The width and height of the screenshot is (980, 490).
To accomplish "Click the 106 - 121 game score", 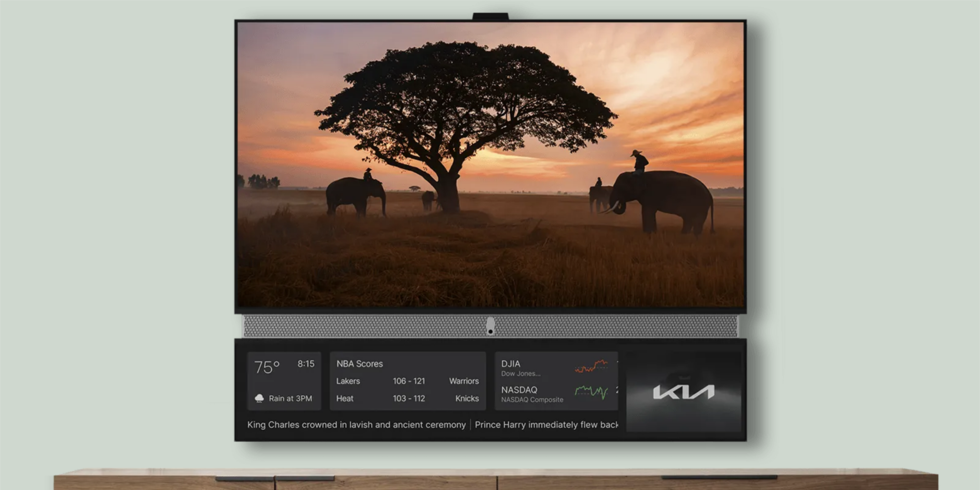I will (409, 381).
